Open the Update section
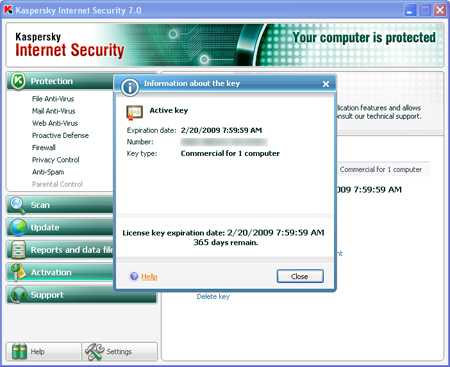 tap(60, 227)
